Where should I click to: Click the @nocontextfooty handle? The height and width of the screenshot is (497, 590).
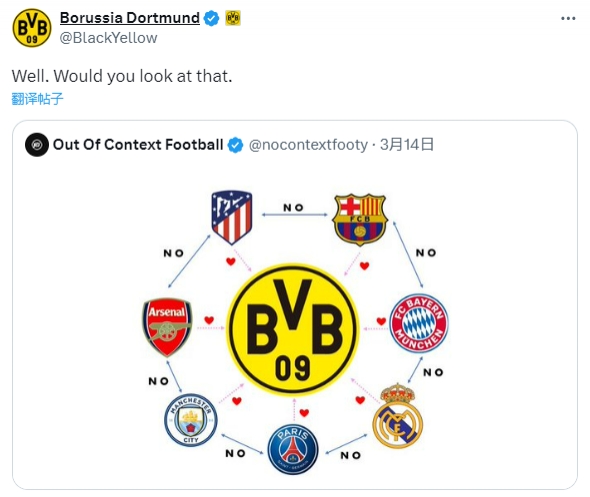point(308,145)
